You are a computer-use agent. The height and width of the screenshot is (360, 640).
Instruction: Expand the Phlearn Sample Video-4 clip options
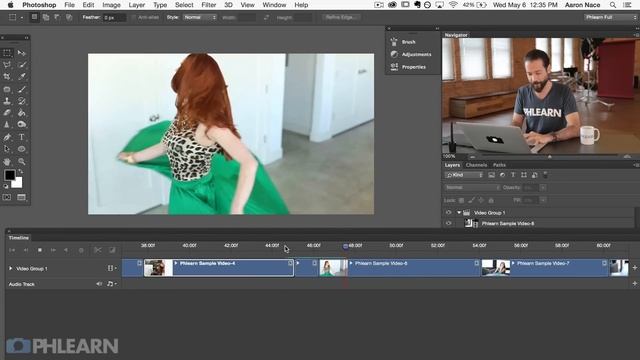click(176, 263)
